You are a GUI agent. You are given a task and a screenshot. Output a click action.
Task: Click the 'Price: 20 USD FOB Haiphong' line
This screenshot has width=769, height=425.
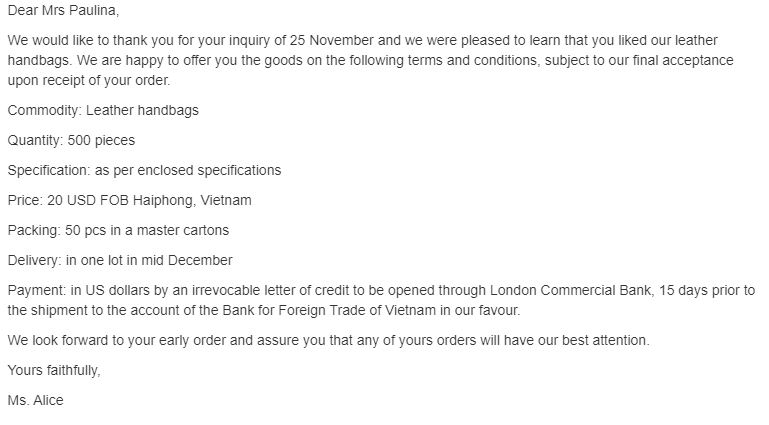point(103,200)
